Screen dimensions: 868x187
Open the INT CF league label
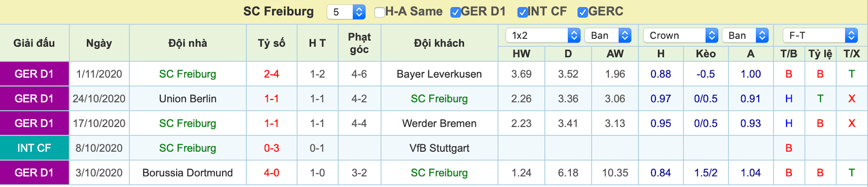[x=34, y=148]
